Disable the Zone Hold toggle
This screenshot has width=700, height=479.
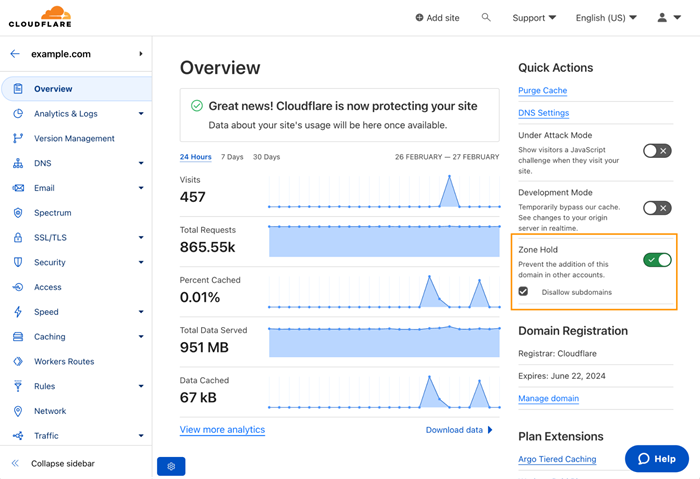click(656, 260)
